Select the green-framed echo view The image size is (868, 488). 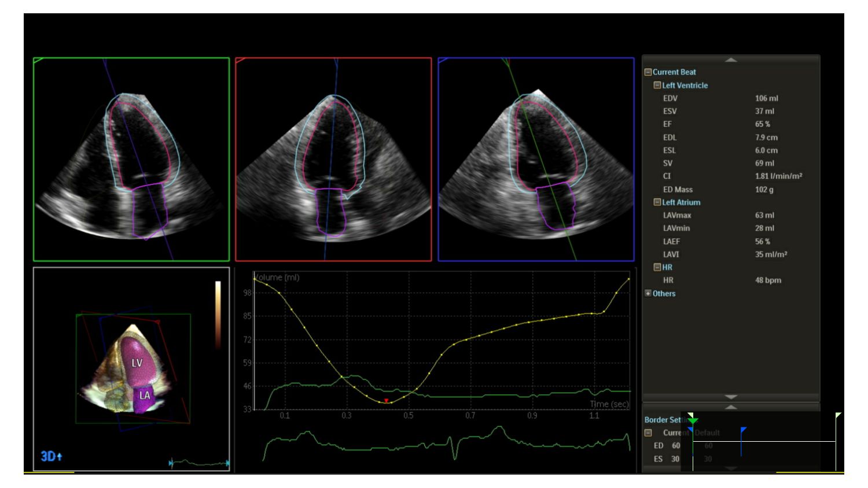(x=131, y=160)
